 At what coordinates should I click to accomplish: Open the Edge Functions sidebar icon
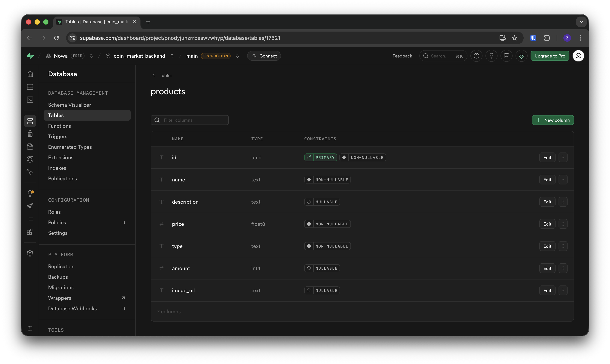tap(30, 159)
